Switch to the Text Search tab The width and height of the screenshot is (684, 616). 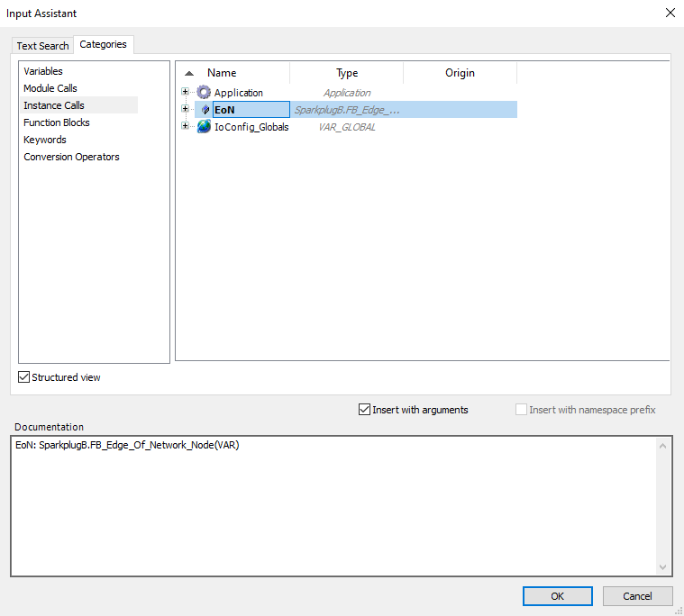(42, 46)
